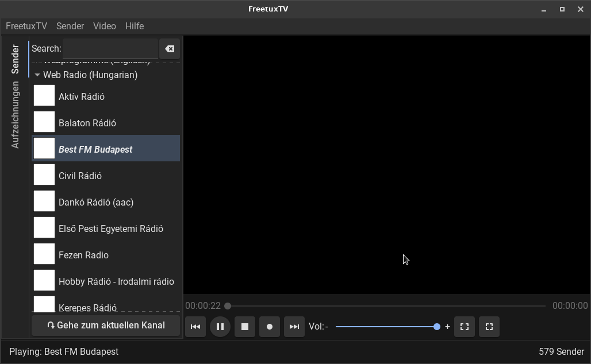Viewport: 591px width, 364px height.
Task: Select Aktív Rádió channel
Action: (x=82, y=96)
